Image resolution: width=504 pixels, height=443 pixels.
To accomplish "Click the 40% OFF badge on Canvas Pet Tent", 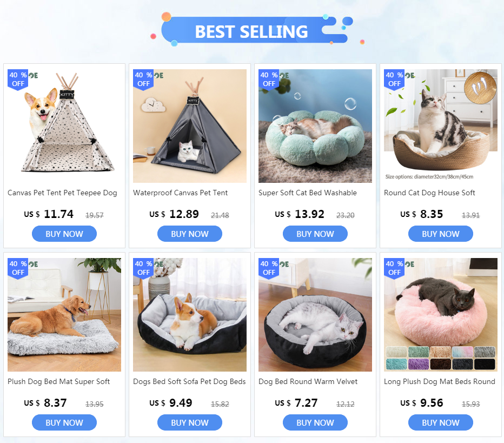I will [x=18, y=80].
